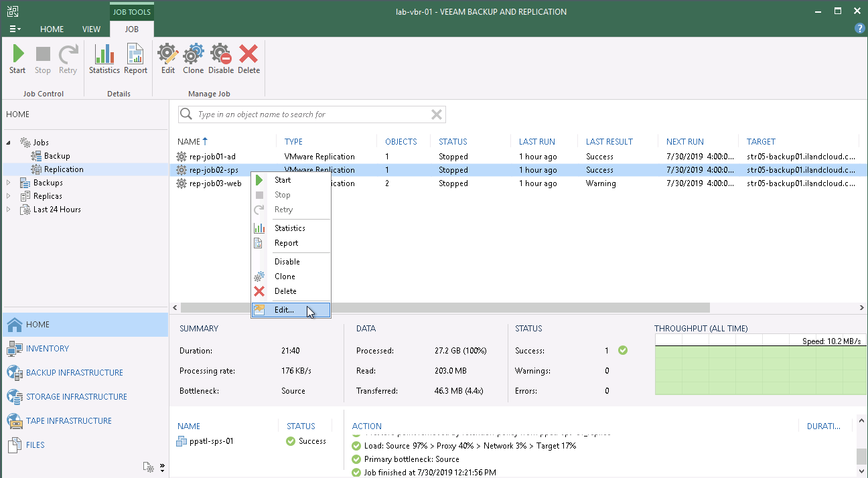Click the object name search field
Image resolution: width=868 pixels, height=478 pixels.
308,114
